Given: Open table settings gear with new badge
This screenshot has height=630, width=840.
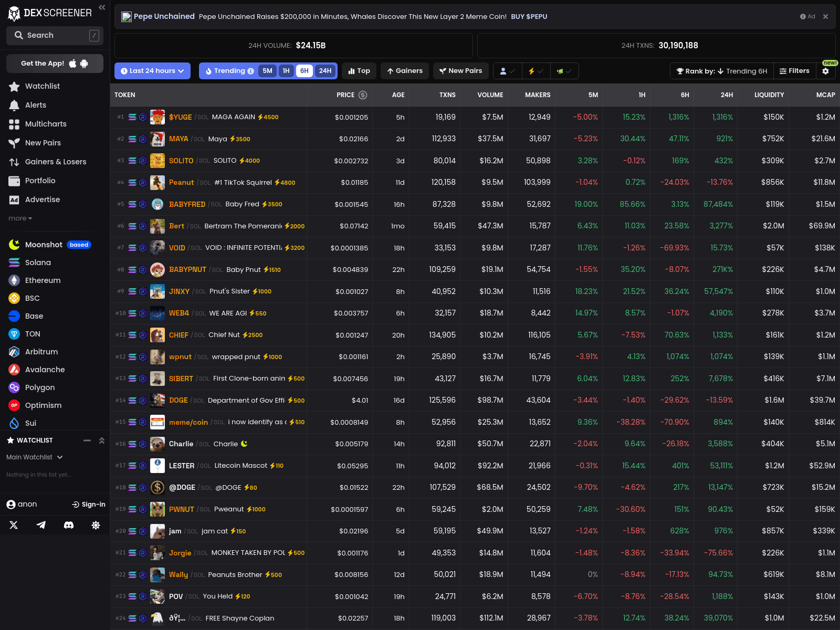Looking at the screenshot, I should pyautogui.click(x=826, y=71).
